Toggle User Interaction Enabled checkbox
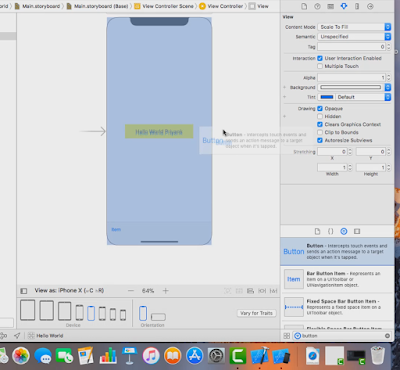 click(x=320, y=58)
